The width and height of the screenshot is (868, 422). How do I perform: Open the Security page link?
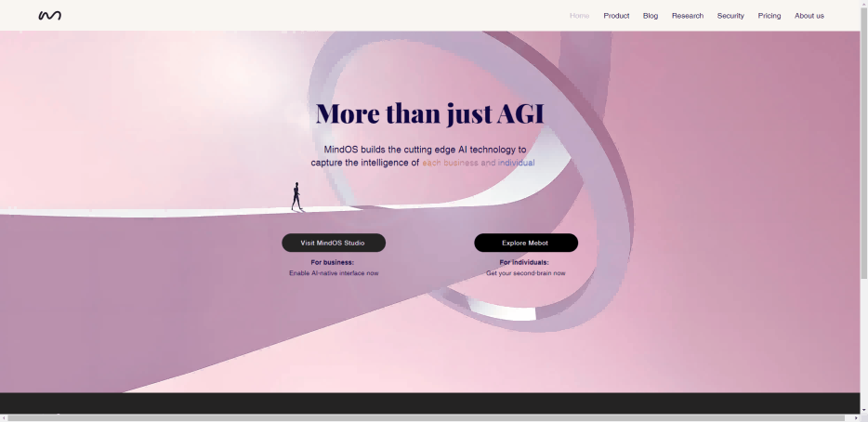point(730,16)
